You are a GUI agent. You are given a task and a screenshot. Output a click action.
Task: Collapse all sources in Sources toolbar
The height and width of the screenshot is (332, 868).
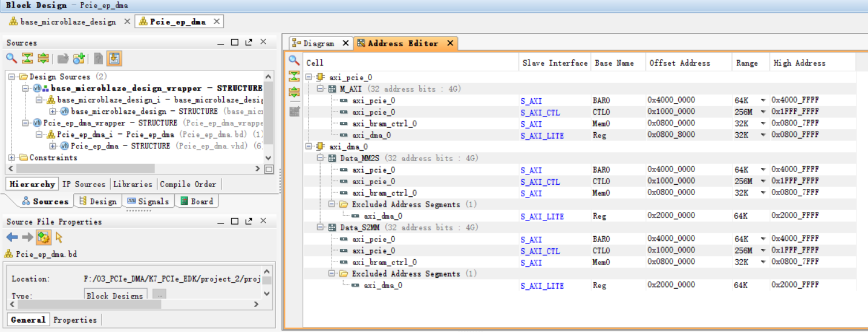coord(27,58)
